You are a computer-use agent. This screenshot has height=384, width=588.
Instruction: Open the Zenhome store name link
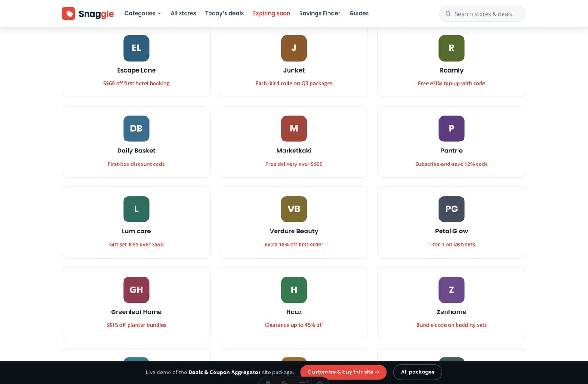452,312
